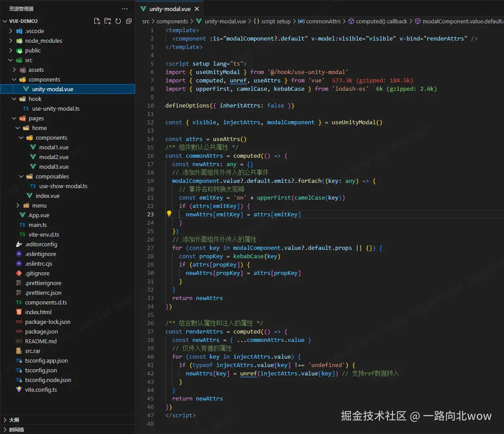The height and width of the screenshot is (434, 504).
Task: Open the .eslintrc.cjs file
Action: 67,264
